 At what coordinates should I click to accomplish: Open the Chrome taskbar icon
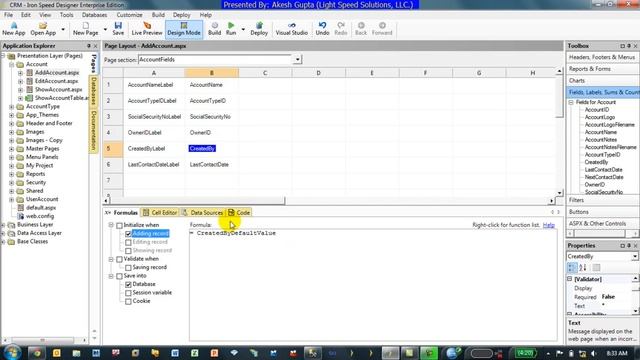37,353
